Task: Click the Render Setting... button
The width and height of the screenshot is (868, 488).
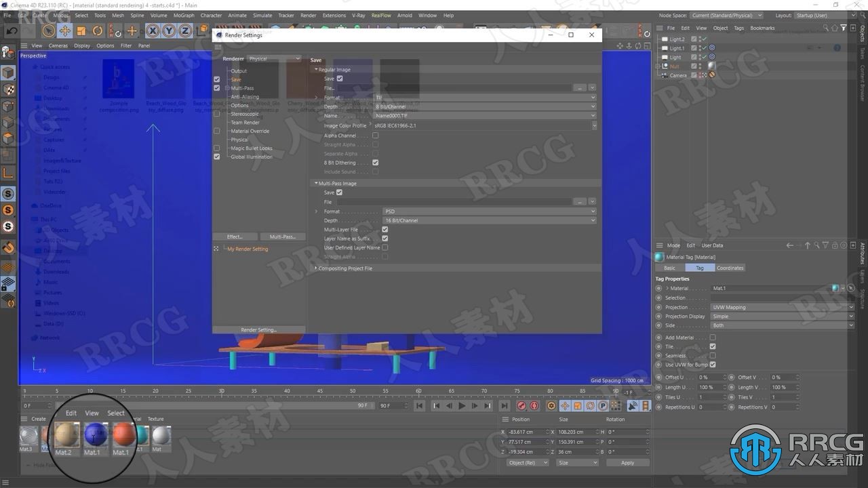Action: 258,330
